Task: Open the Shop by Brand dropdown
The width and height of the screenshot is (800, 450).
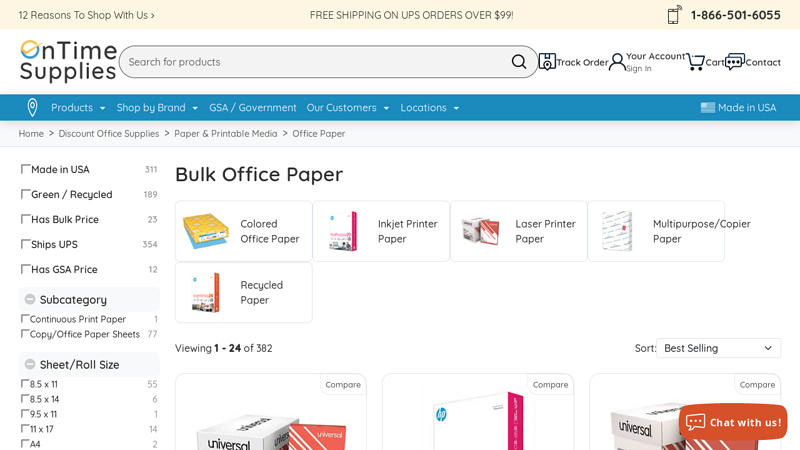Action: tap(157, 108)
